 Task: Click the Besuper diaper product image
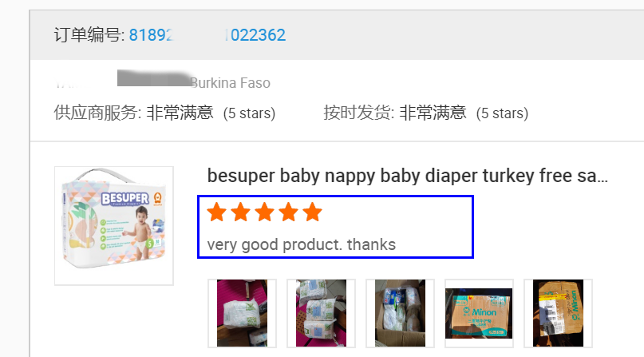tap(114, 225)
